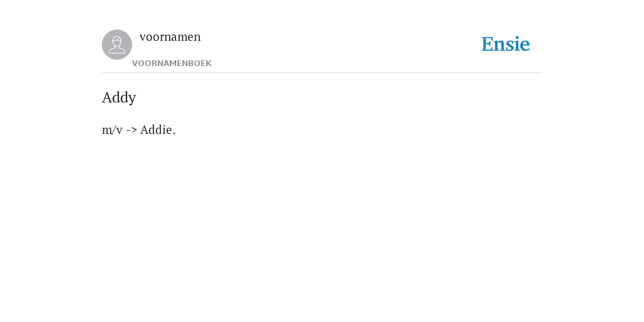
Task: Select the circular avatar beside voornamen
Action: 117,45
